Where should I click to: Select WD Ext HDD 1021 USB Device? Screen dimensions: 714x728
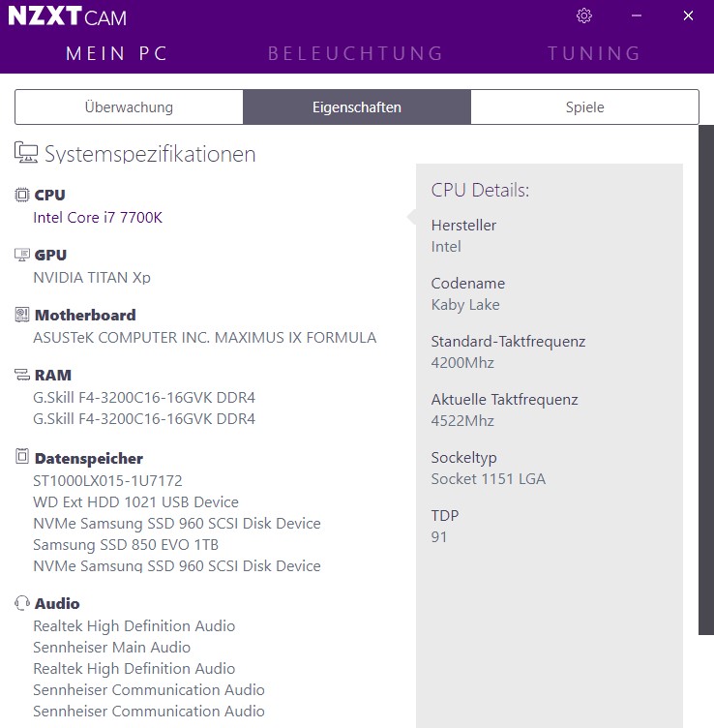pyautogui.click(x=135, y=501)
